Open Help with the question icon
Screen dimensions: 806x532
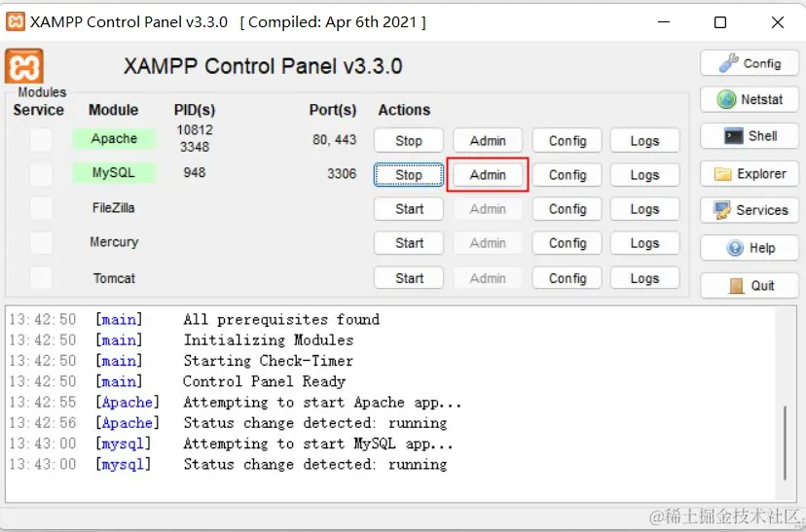point(750,248)
